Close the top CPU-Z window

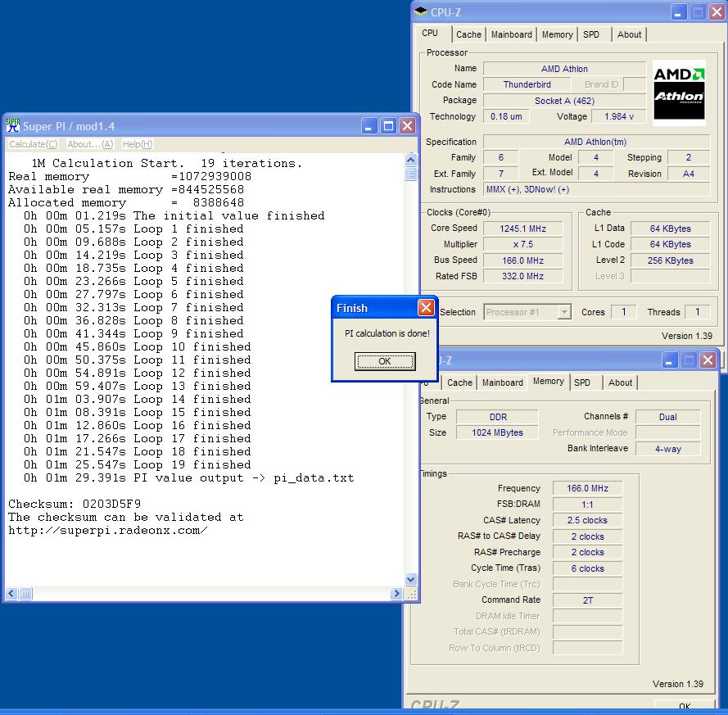pos(717,12)
